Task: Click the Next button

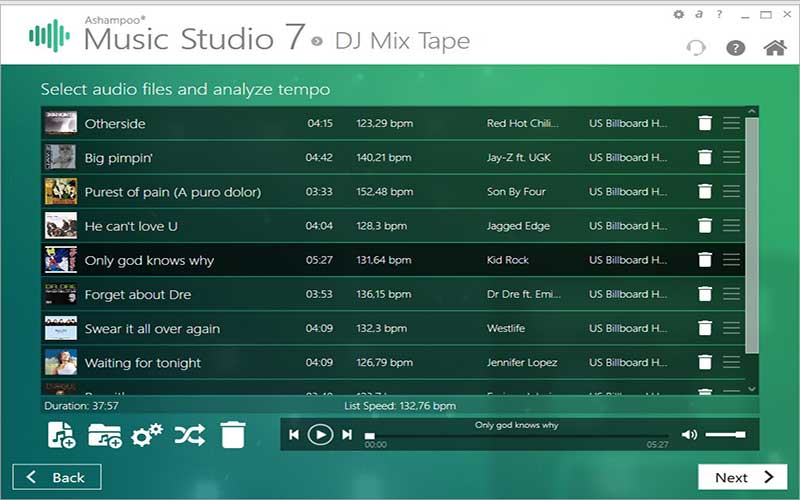Action: (744, 477)
